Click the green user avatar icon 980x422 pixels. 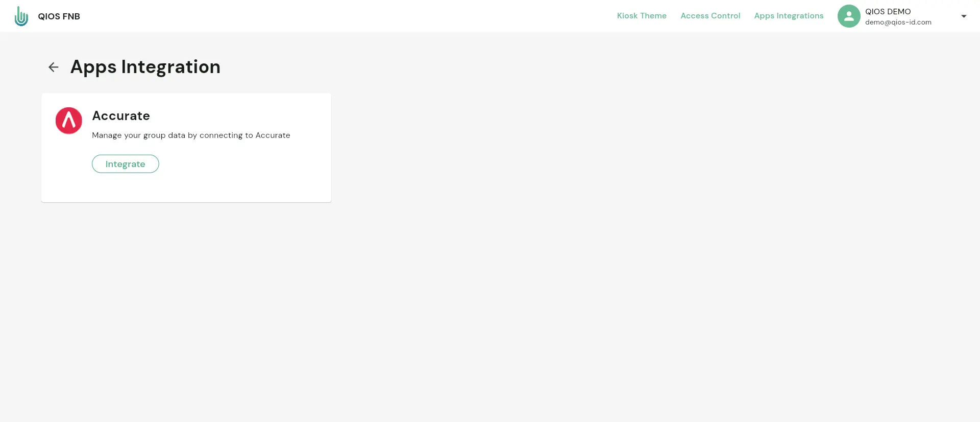click(x=849, y=16)
